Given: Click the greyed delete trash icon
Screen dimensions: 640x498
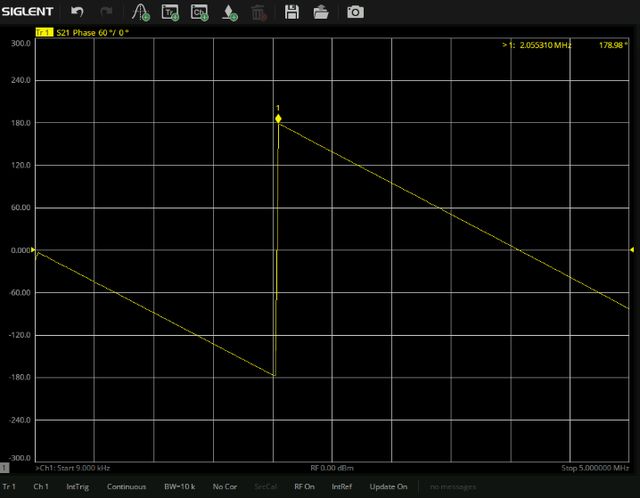Looking at the screenshot, I should (259, 13).
